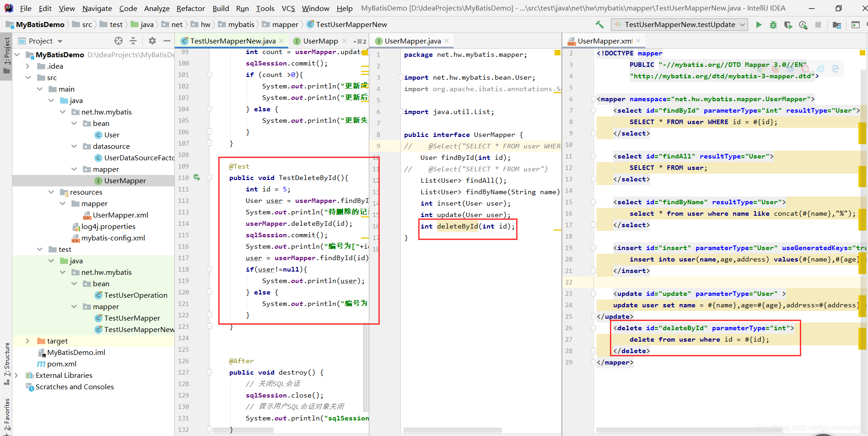Viewport: 868px width, 436px height.
Task: Click the MyBatisDemo breadcrumb
Action: [40, 25]
